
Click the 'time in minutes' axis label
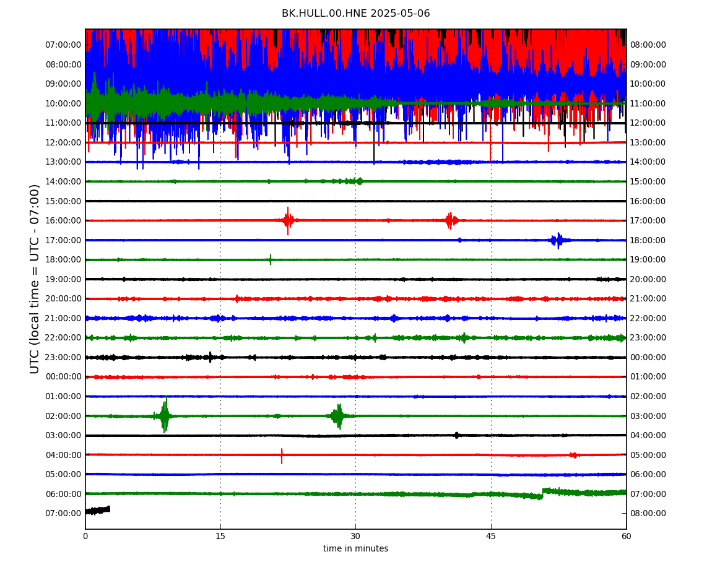pos(355,548)
